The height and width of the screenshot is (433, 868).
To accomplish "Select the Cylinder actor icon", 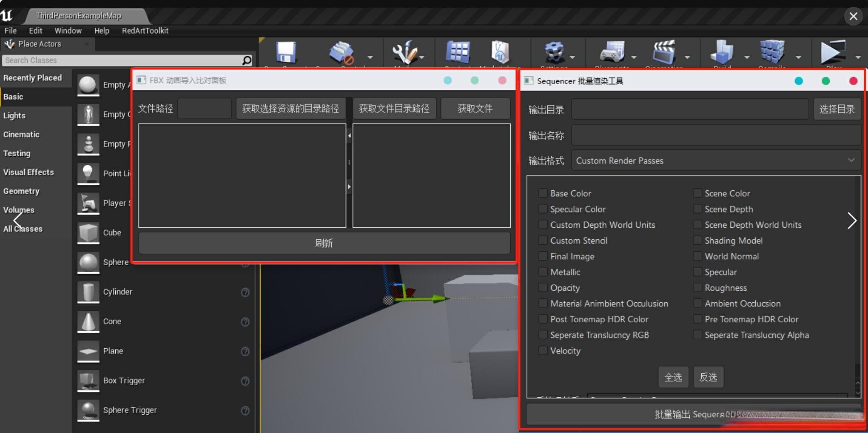I will click(88, 292).
